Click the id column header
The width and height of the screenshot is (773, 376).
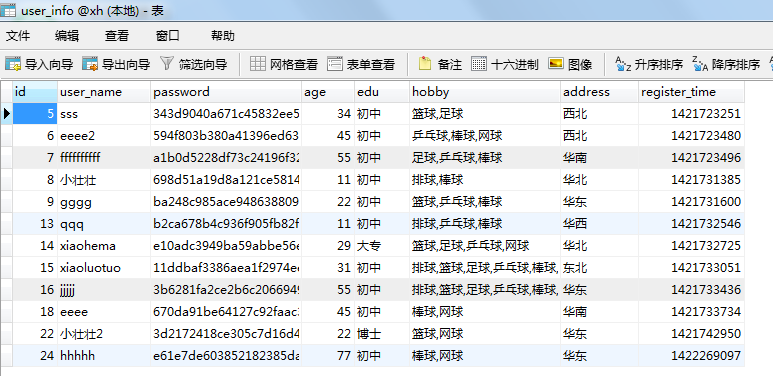pyautogui.click(x=35, y=92)
